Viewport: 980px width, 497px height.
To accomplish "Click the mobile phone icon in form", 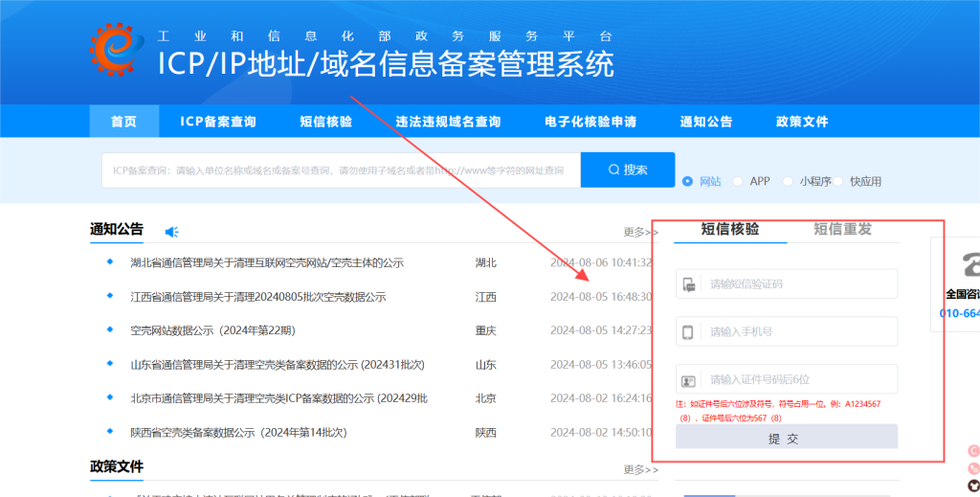I will [688, 332].
